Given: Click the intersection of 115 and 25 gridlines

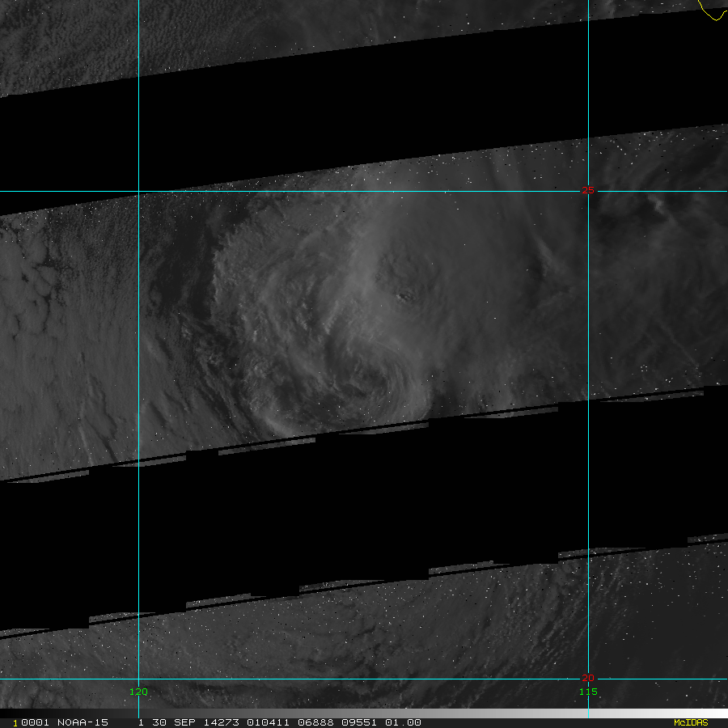Looking at the screenshot, I should (588, 192).
